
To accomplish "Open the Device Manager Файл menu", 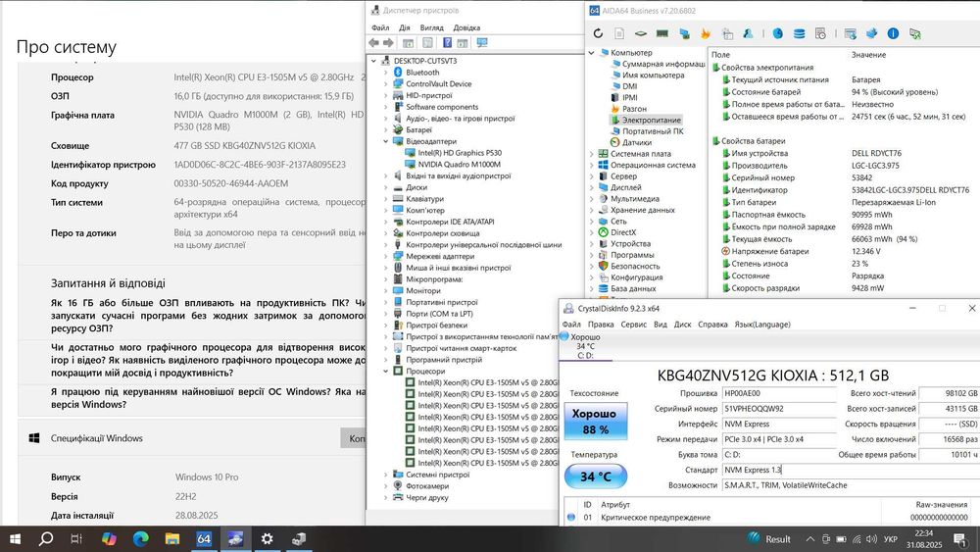I will (380, 27).
